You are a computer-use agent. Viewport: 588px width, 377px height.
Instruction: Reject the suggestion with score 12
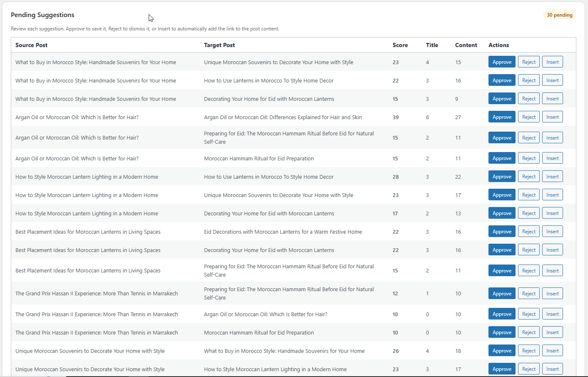(x=529, y=294)
